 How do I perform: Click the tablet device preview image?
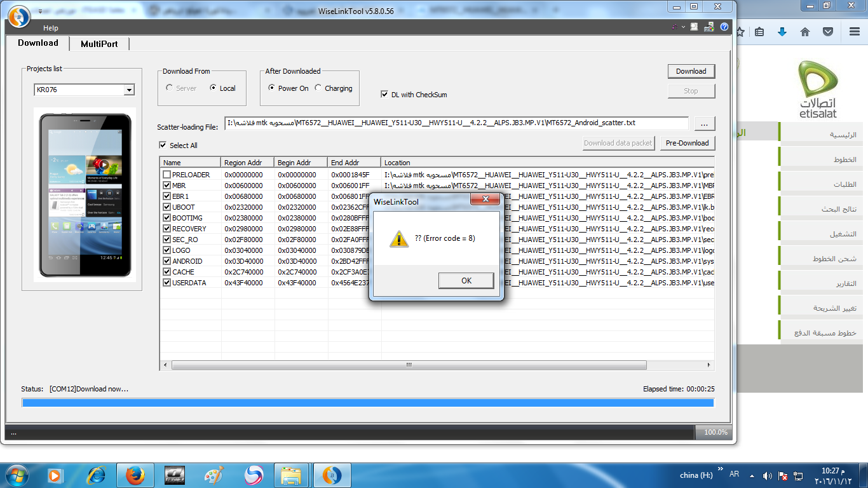(x=85, y=196)
